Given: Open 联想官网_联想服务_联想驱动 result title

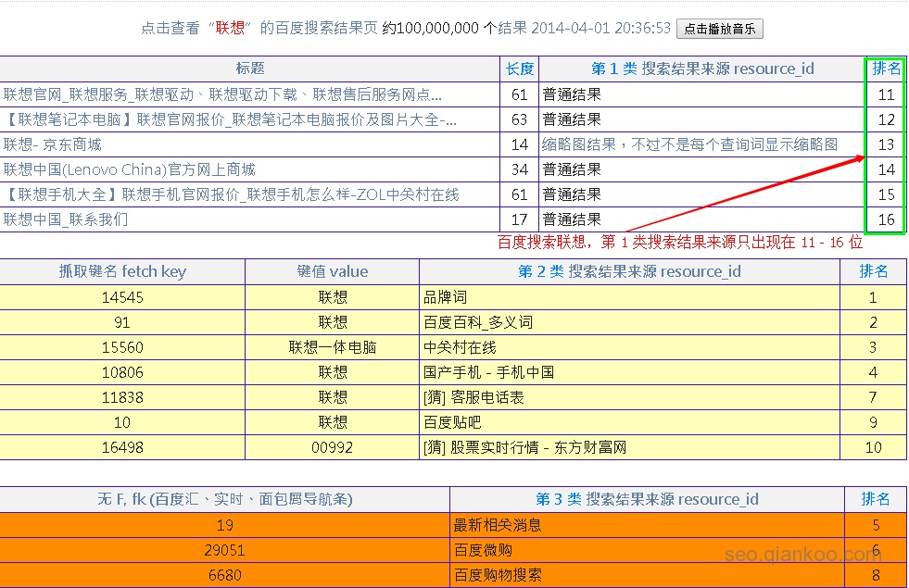Looking at the screenshot, I should pyautogui.click(x=222, y=94).
